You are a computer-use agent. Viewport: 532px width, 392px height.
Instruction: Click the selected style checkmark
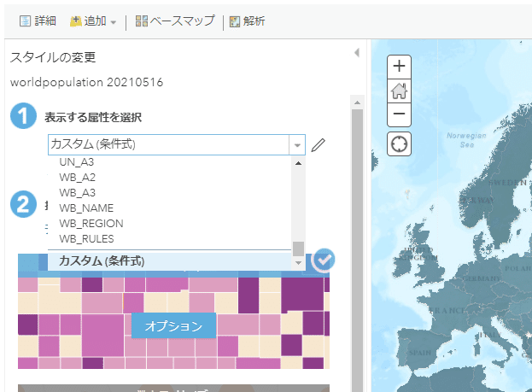click(324, 260)
